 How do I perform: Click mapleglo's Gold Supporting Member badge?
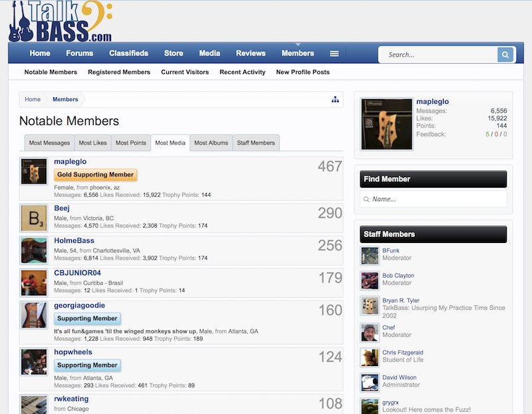tap(95, 174)
